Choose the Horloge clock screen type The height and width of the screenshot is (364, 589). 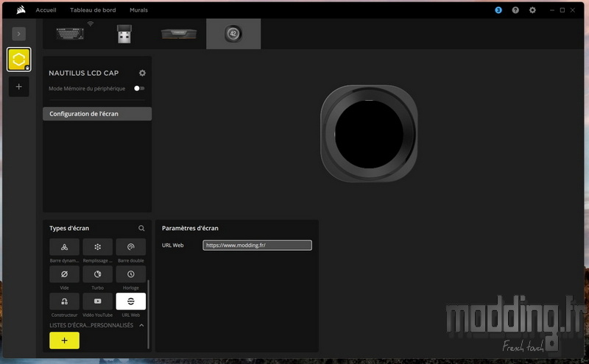pyautogui.click(x=130, y=274)
